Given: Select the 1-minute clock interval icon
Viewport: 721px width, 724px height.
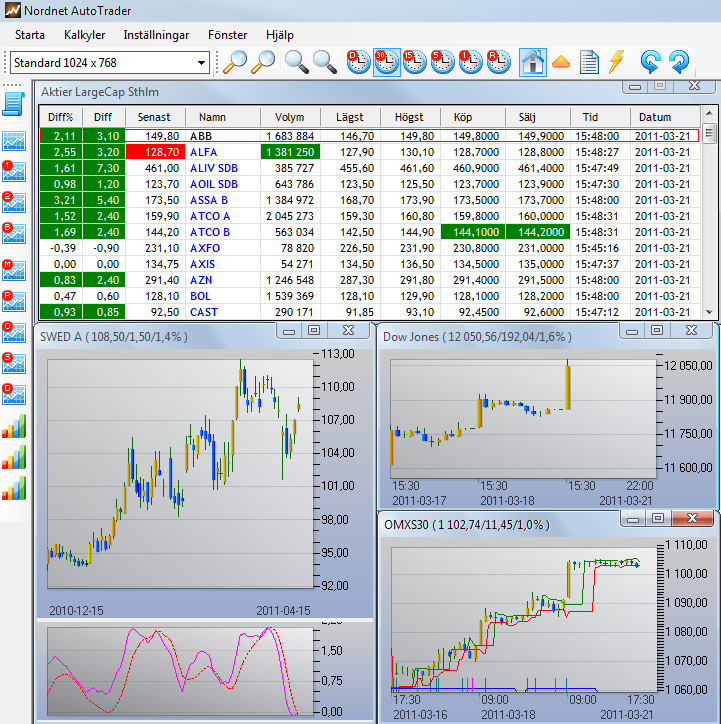Looking at the screenshot, I should (x=470, y=62).
